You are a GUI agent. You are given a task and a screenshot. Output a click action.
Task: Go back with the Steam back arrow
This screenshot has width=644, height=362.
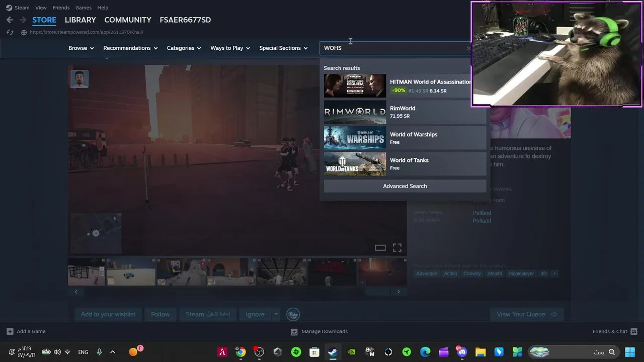click(x=10, y=20)
